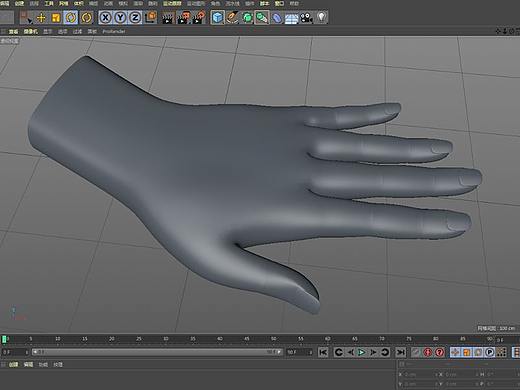Image resolution: width=520 pixels, height=390 pixels.
Task: Open the viewport 选项 (Options) menu
Action: click(63, 32)
